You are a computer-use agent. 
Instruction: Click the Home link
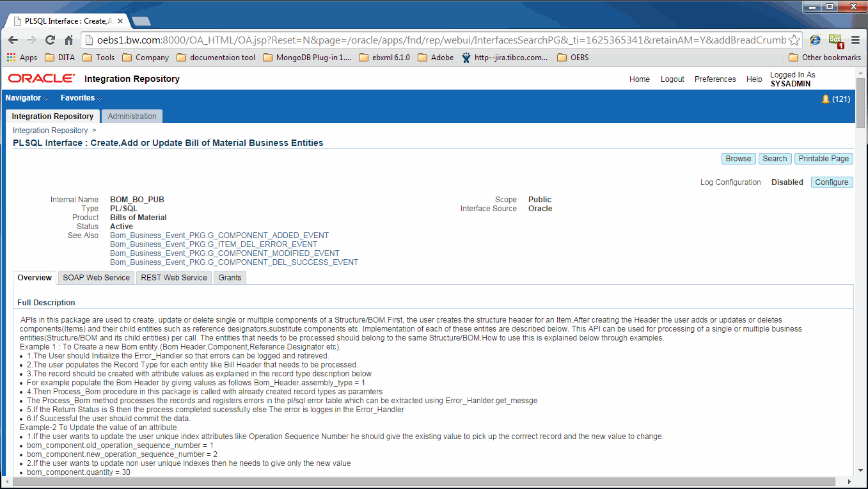coord(639,79)
